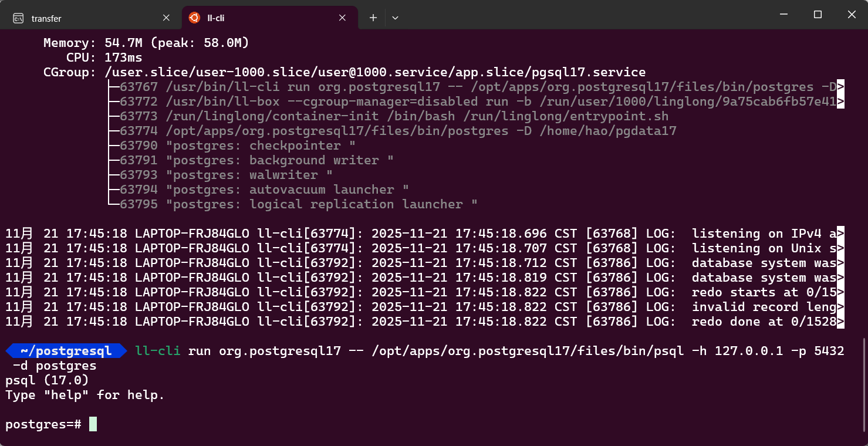Viewport: 868px width, 446px height.
Task: Click the terminal scrollbar thumb
Action: pyautogui.click(x=865, y=384)
